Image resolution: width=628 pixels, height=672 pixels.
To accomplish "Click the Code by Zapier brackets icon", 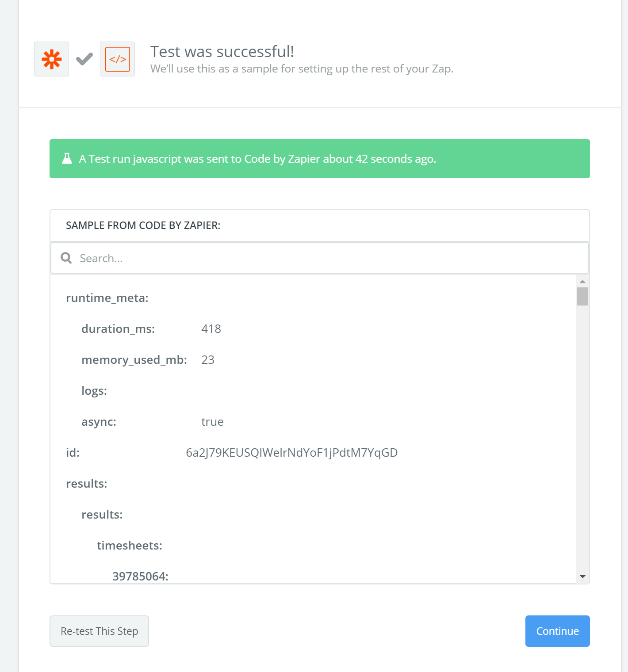I will (117, 59).
